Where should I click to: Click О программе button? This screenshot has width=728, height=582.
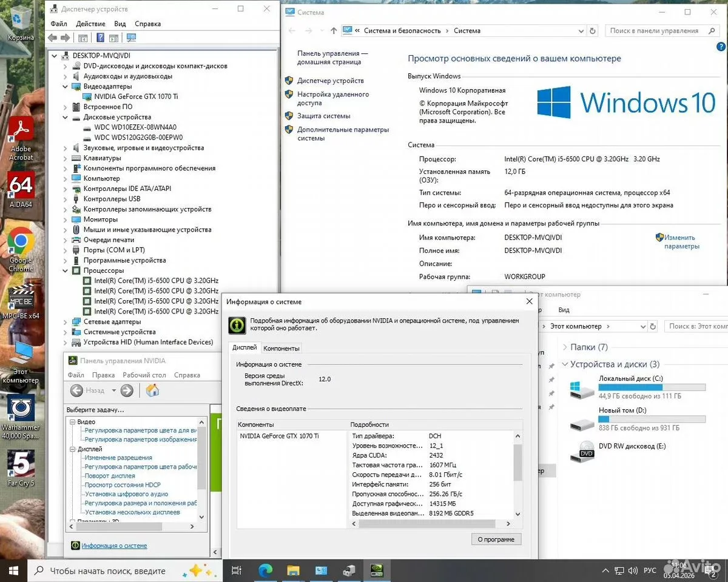(x=496, y=539)
